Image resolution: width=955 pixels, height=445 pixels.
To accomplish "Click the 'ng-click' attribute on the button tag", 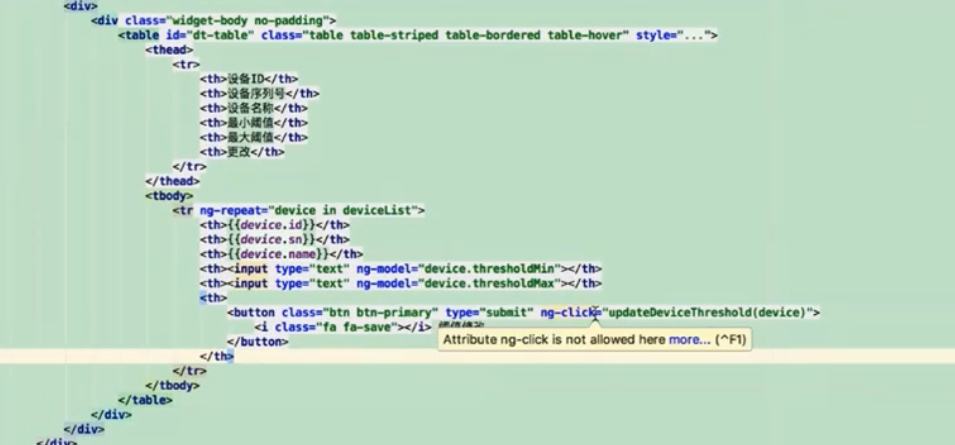I will pyautogui.click(x=567, y=313).
